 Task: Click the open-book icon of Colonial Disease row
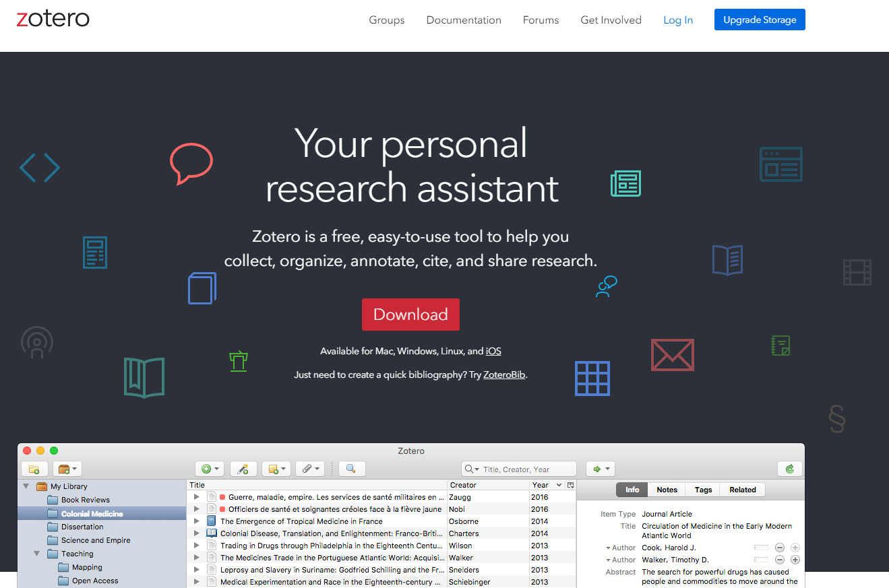(212, 533)
